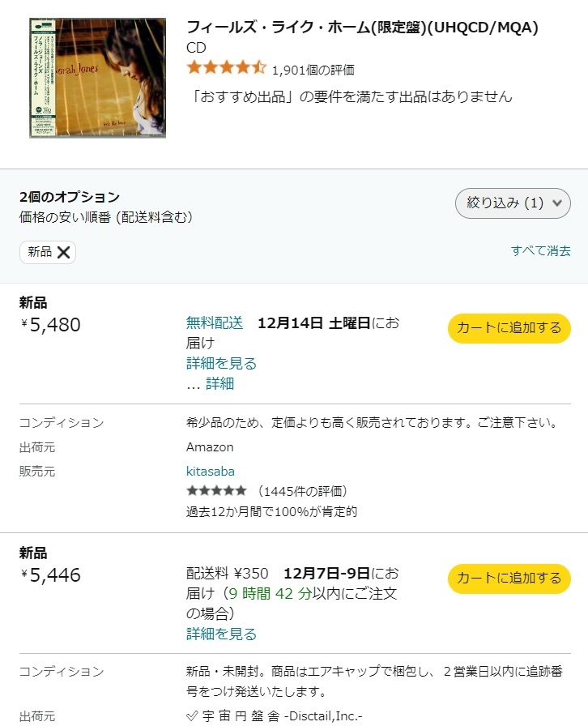The width and height of the screenshot is (588, 726).
Task: Open 詳細を見る under the December 14 delivery
Action: (x=221, y=364)
